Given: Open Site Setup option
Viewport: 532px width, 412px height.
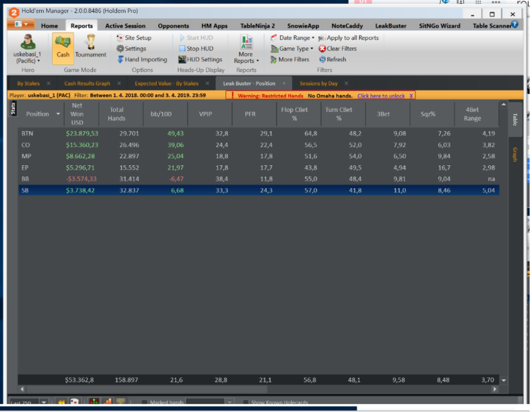Looking at the screenshot, I should [x=134, y=38].
